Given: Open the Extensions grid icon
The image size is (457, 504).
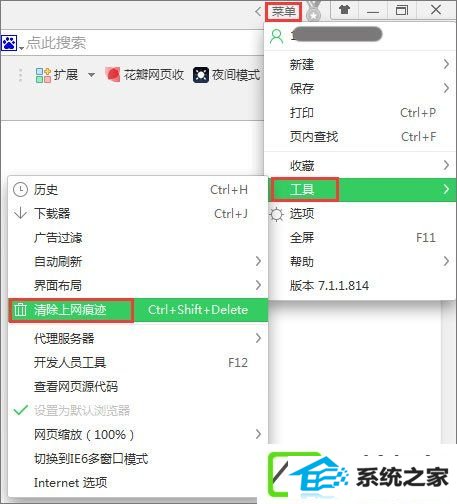Looking at the screenshot, I should pos(43,75).
